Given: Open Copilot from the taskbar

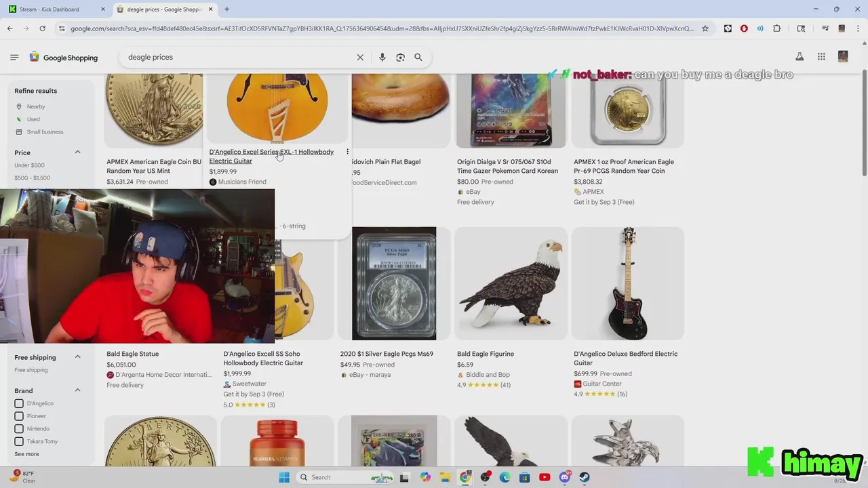Looking at the screenshot, I should (x=425, y=477).
